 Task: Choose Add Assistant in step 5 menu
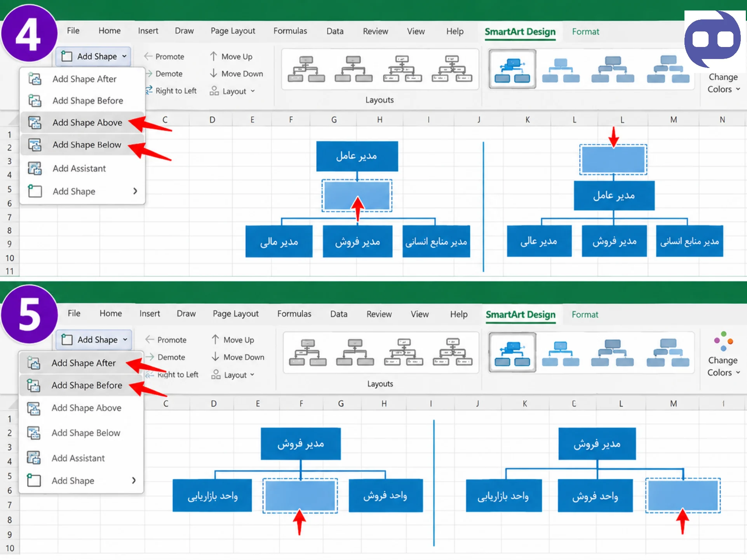[x=81, y=458]
